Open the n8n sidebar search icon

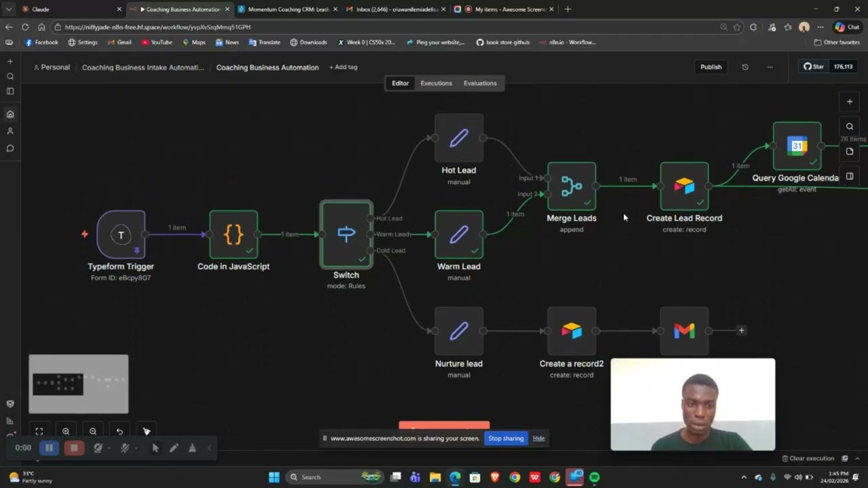[10, 77]
